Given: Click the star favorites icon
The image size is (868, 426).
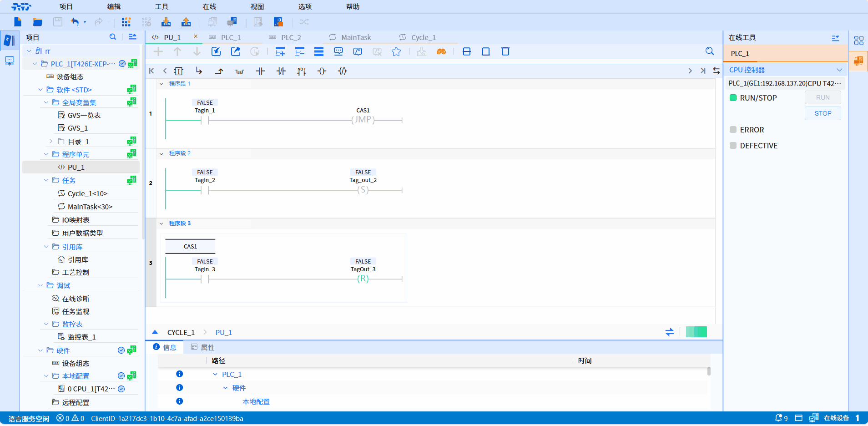Looking at the screenshot, I should [396, 51].
